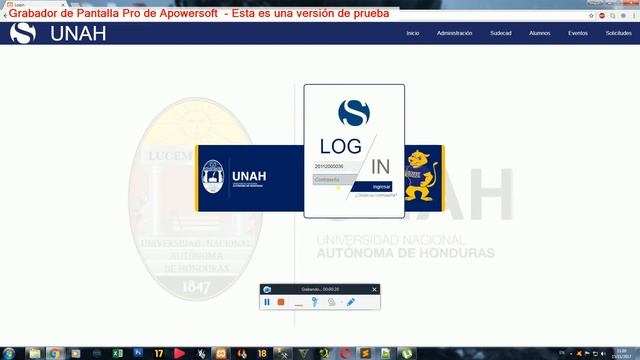The height and width of the screenshot is (360, 640).
Task: Open File Explorer from the taskbar
Action: [35, 353]
